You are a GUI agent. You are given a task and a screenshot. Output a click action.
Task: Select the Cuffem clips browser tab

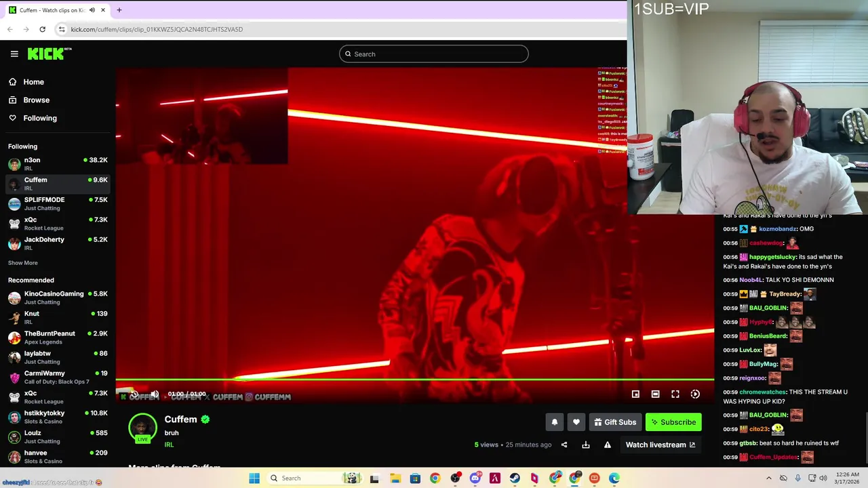[x=58, y=10]
